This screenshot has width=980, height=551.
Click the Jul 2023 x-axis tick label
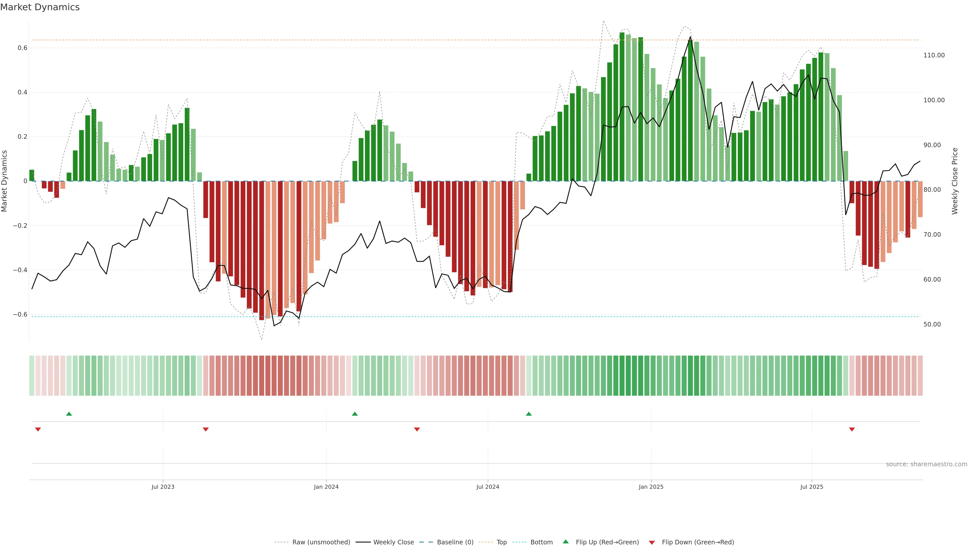coord(163,487)
